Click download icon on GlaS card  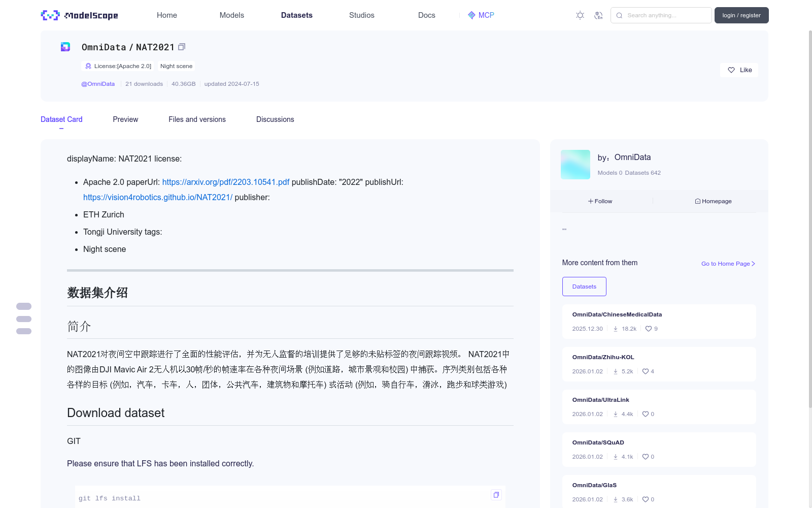pos(616,499)
